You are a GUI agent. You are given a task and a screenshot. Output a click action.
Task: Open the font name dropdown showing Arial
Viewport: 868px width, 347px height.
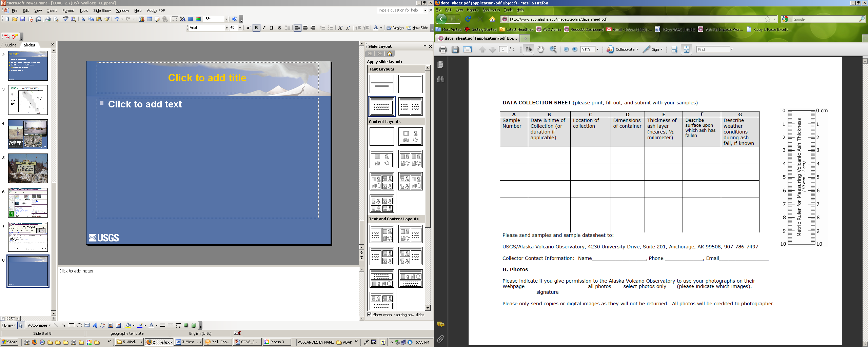226,28
